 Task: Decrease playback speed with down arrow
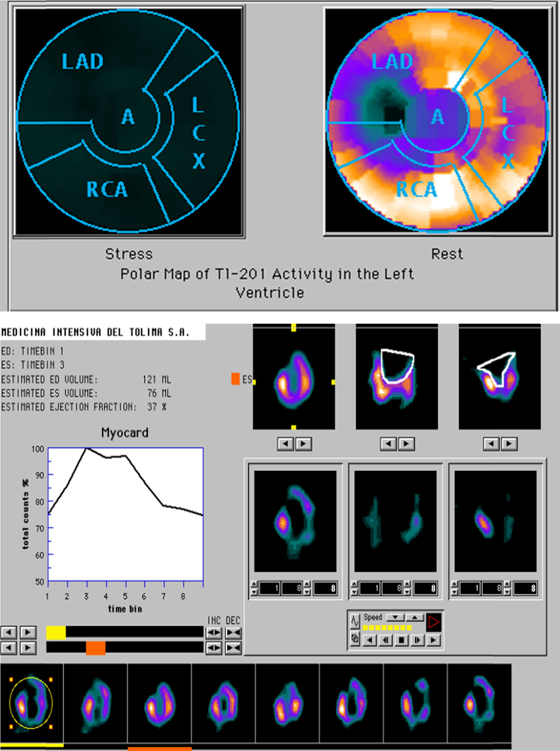(395, 617)
